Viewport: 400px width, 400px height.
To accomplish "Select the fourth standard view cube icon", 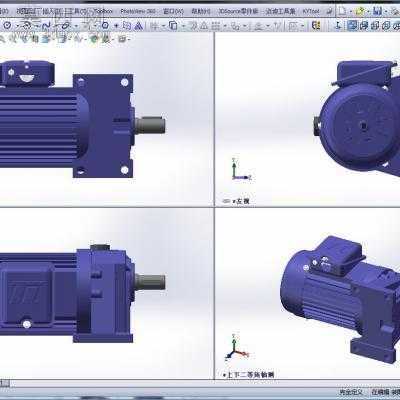I will click(386, 25).
